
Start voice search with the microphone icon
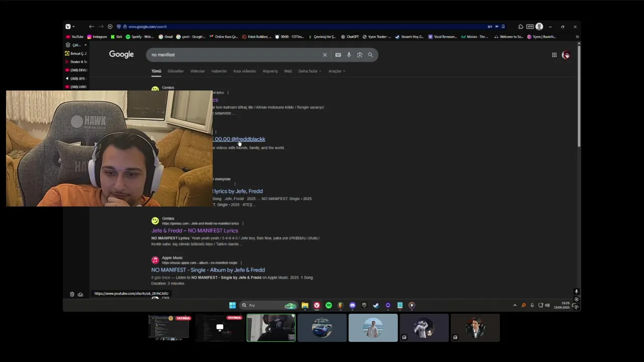pos(349,55)
